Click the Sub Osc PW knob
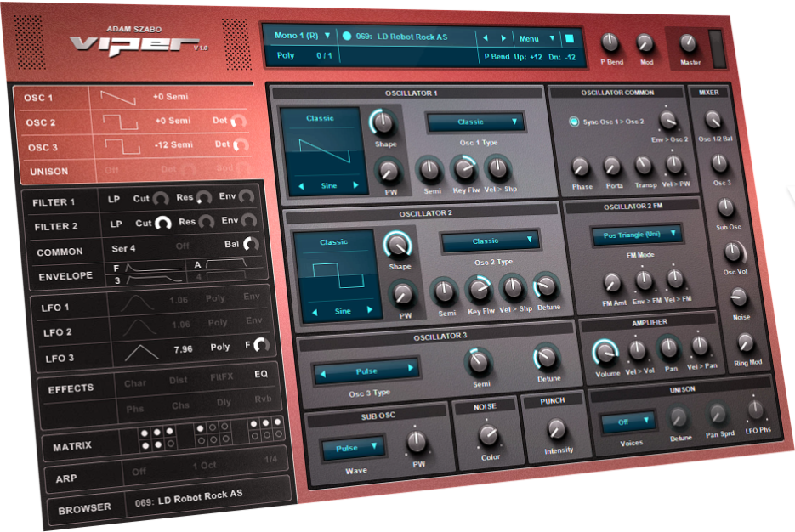This screenshot has height=532, width=795. 417,441
